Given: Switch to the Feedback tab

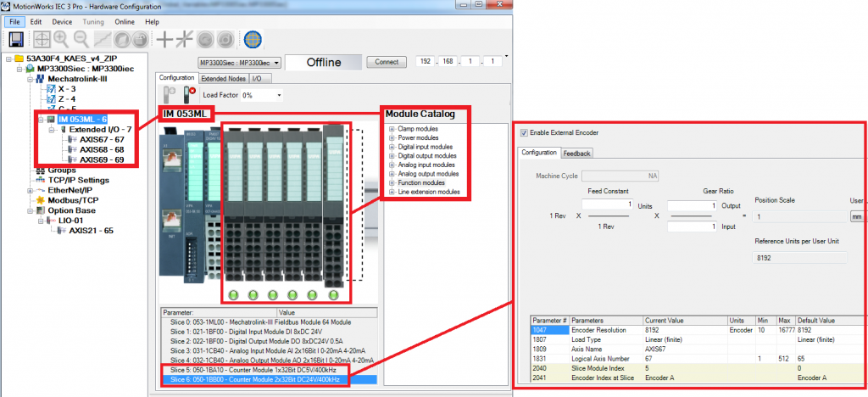Looking at the screenshot, I should pos(576,154).
